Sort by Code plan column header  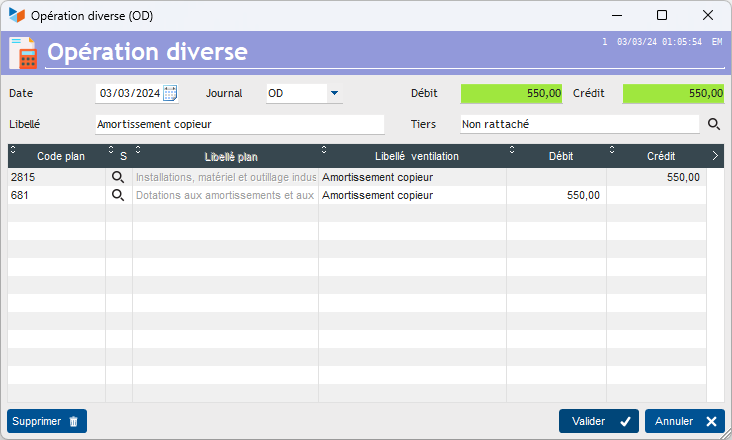pos(61,156)
